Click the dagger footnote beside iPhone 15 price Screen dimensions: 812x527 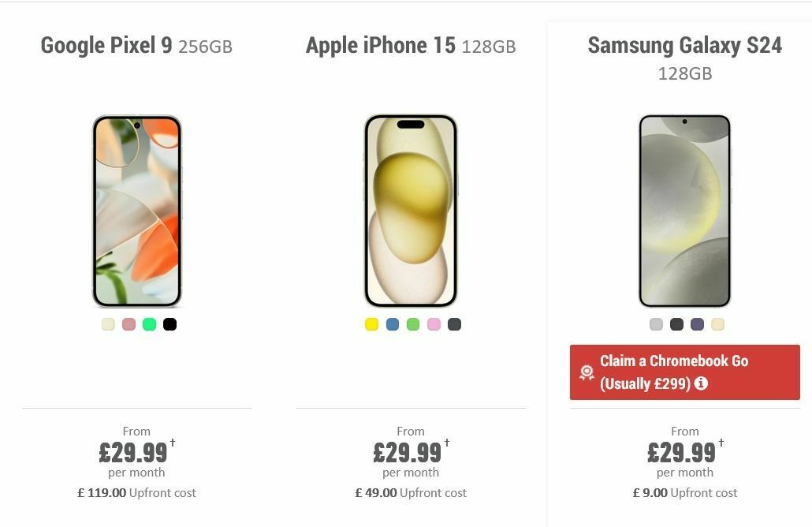[445, 443]
